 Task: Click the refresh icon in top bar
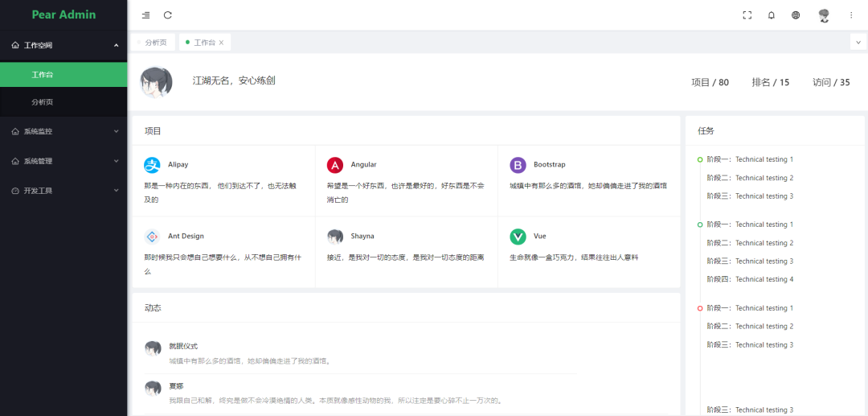168,15
